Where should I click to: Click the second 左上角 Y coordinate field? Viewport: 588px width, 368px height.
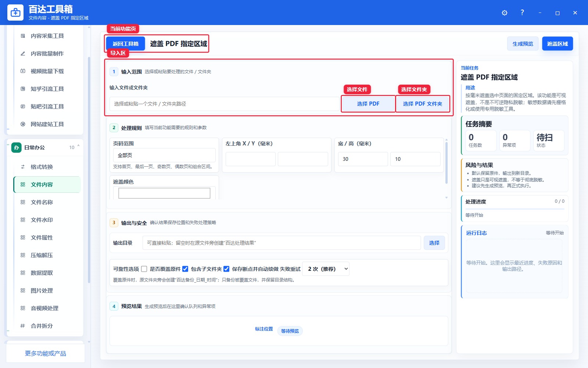[x=303, y=159]
